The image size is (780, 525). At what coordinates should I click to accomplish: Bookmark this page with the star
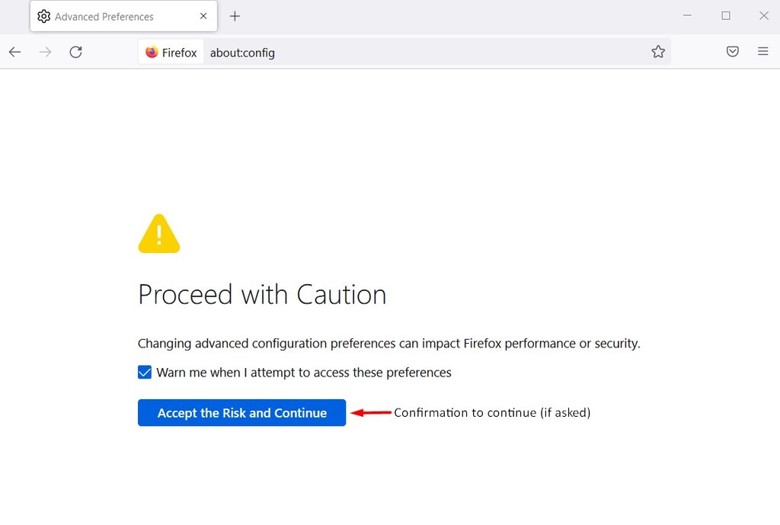(658, 52)
